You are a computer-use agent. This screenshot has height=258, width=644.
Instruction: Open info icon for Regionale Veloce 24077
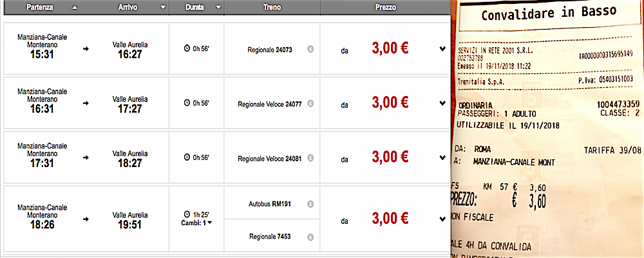click(310, 103)
